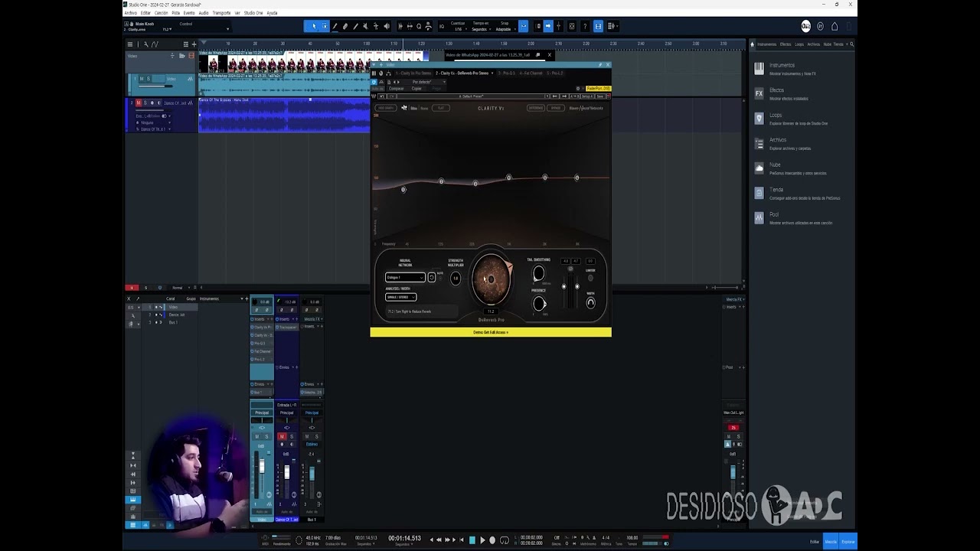Unmute the red M on Dance mixer channel
This screenshot has height=551, width=980.
(x=282, y=436)
